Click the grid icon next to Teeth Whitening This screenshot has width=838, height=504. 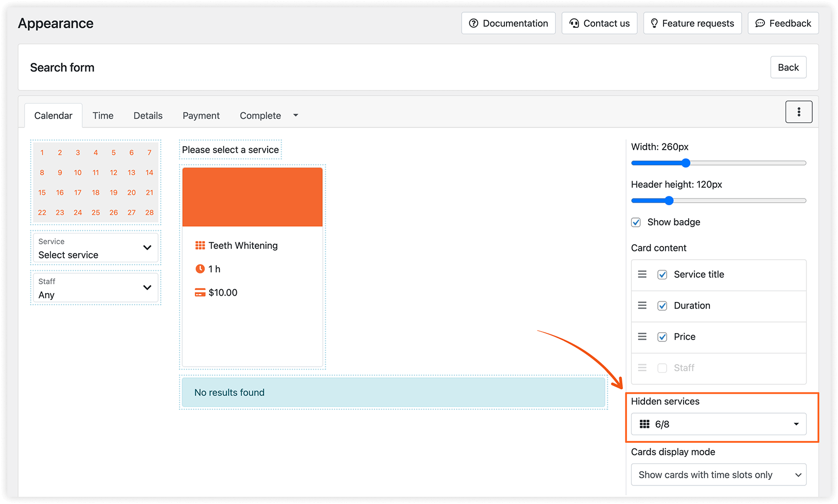[200, 245]
